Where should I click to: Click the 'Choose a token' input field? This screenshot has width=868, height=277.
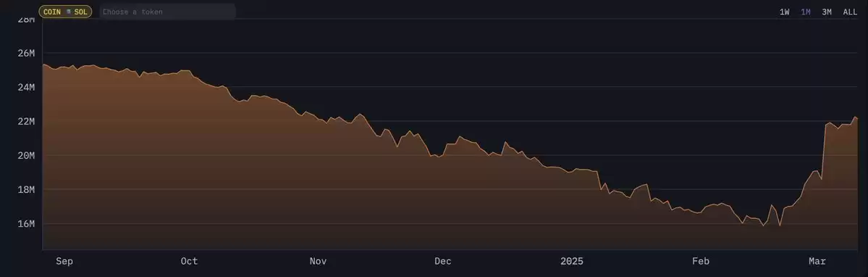pyautogui.click(x=167, y=12)
